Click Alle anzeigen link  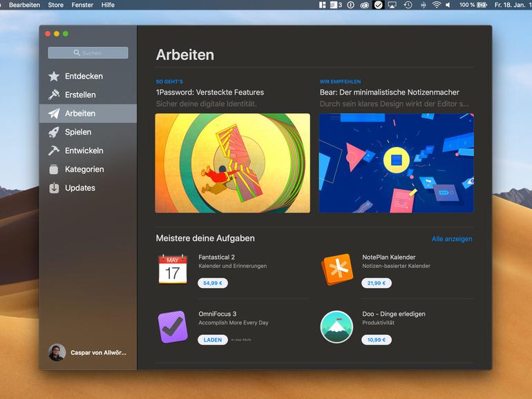point(452,239)
